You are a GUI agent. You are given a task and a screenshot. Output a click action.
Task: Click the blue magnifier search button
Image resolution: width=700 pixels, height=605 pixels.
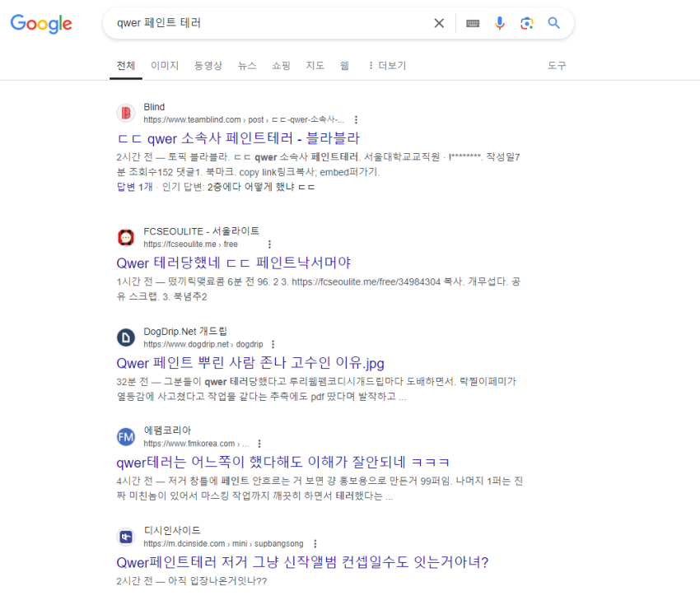554,23
